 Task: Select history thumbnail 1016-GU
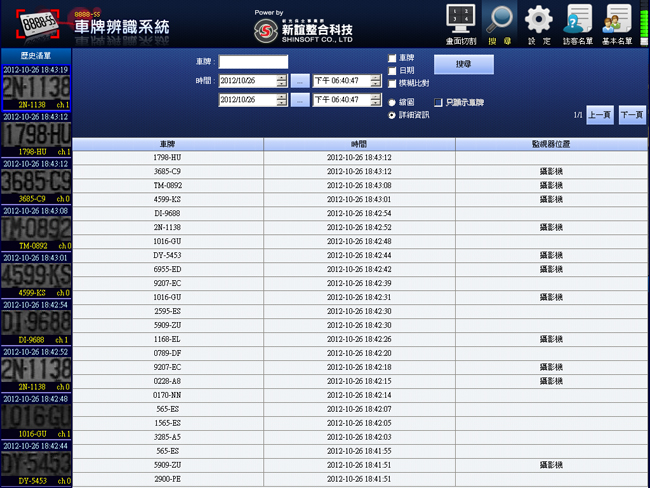[x=36, y=417]
